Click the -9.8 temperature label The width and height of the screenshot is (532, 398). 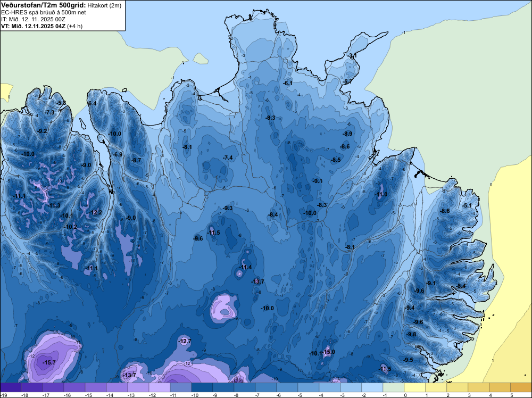[x=411, y=335]
